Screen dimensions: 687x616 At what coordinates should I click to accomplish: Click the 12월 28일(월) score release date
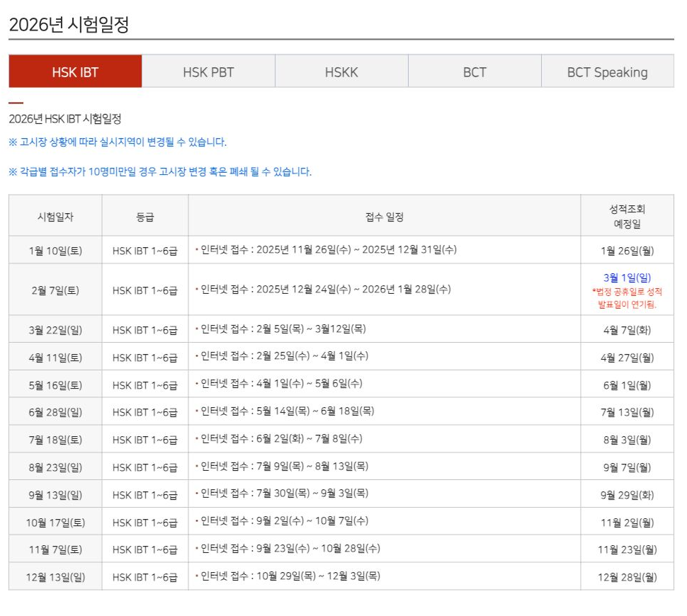627,577
